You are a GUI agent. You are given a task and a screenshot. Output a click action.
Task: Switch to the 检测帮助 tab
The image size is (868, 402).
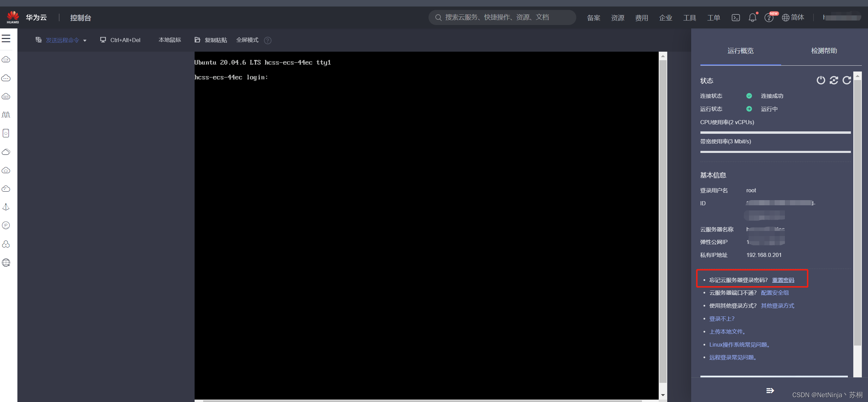pos(824,51)
